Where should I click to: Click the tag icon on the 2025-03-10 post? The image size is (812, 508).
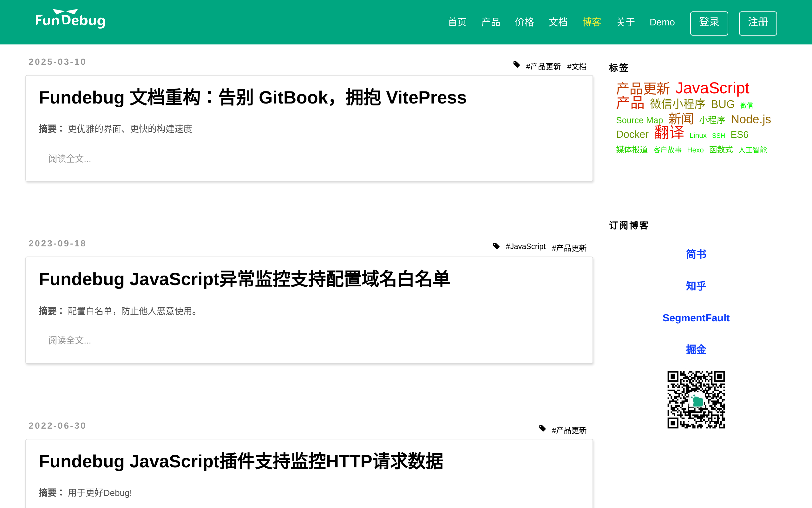coord(516,64)
